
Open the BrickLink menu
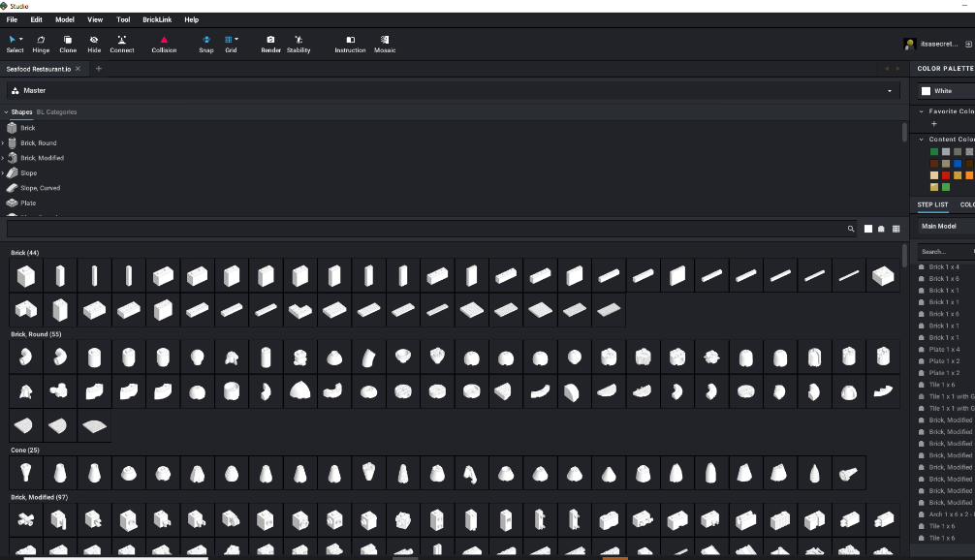(x=157, y=20)
